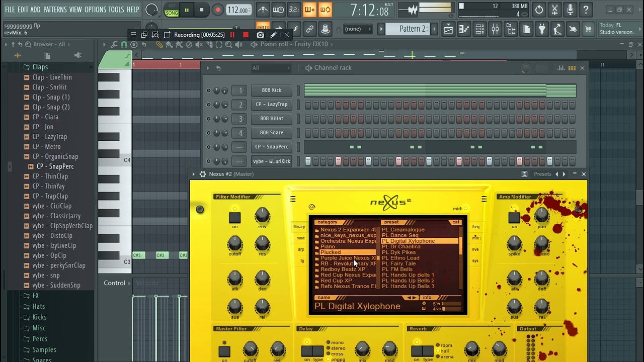Click the microphone recording icon in the toolbar
Image resolution: width=644 pixels, height=362 pixels.
[570, 10]
